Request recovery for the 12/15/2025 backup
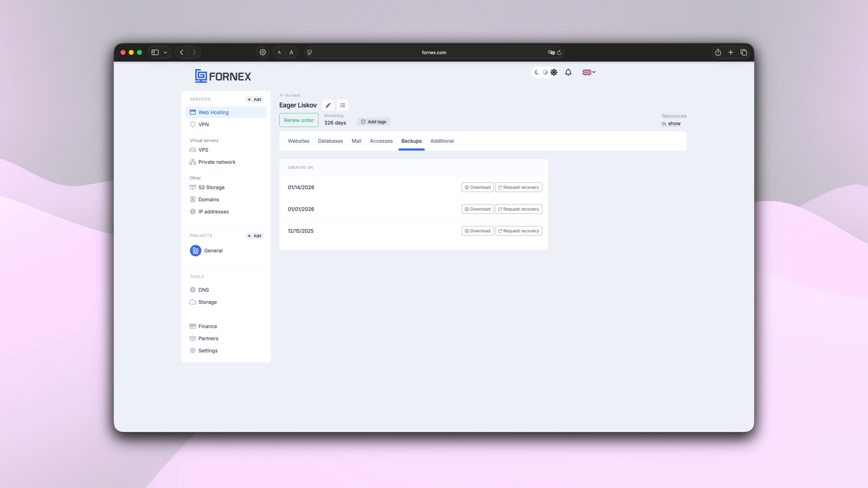 pyautogui.click(x=519, y=231)
